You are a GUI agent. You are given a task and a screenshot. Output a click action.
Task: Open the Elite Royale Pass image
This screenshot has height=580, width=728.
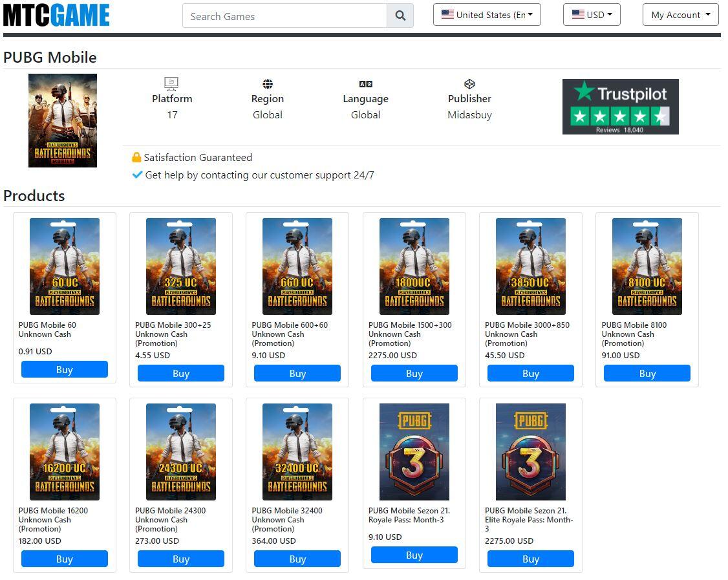(531, 452)
